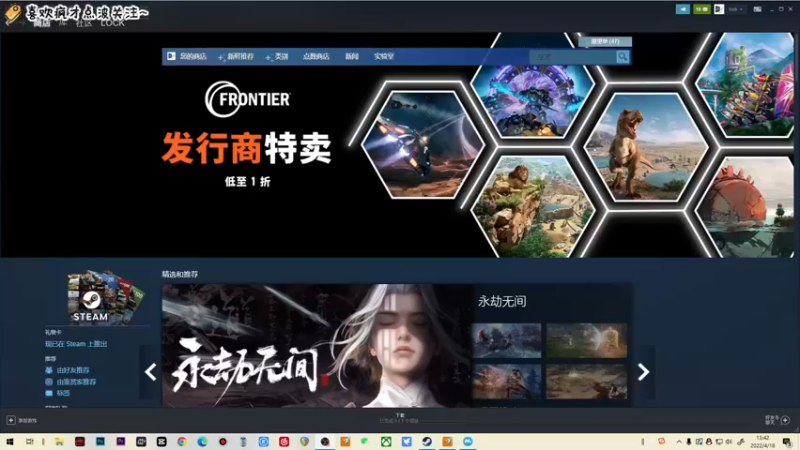Open the user avatar in the title bar
This screenshot has width=800, height=450.
pyautogui.click(x=718, y=9)
